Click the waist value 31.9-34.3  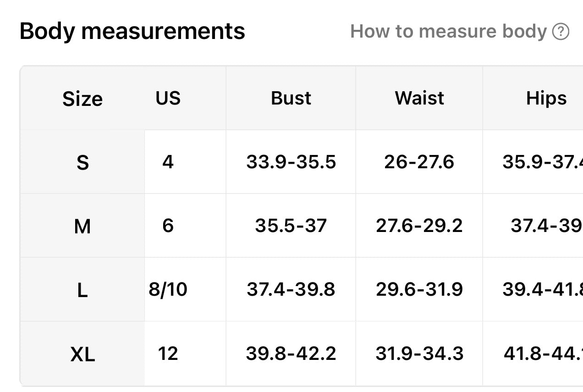pos(419,353)
